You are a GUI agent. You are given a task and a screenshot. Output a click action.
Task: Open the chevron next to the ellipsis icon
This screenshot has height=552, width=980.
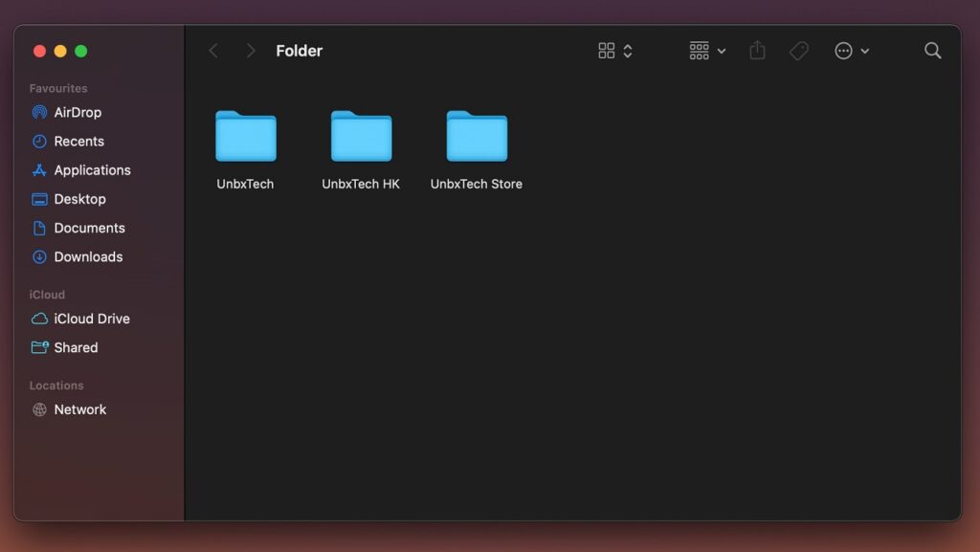click(866, 51)
